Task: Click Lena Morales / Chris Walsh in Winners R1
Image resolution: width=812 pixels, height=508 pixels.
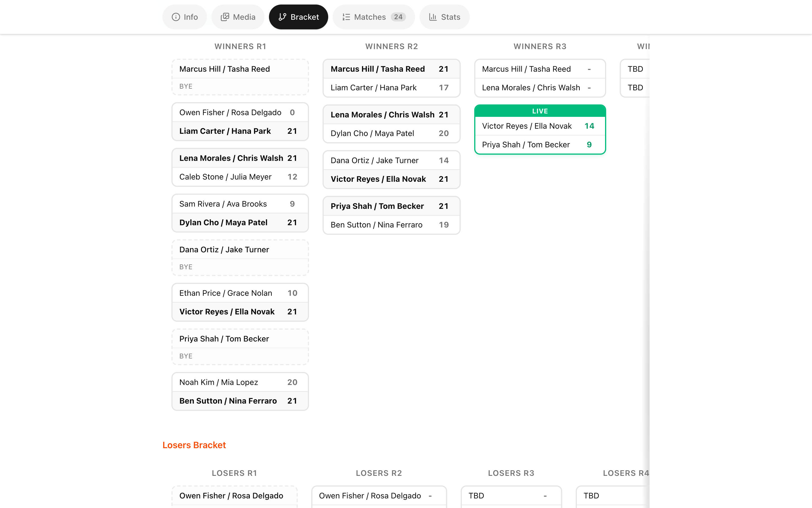Action: pyautogui.click(x=240, y=158)
